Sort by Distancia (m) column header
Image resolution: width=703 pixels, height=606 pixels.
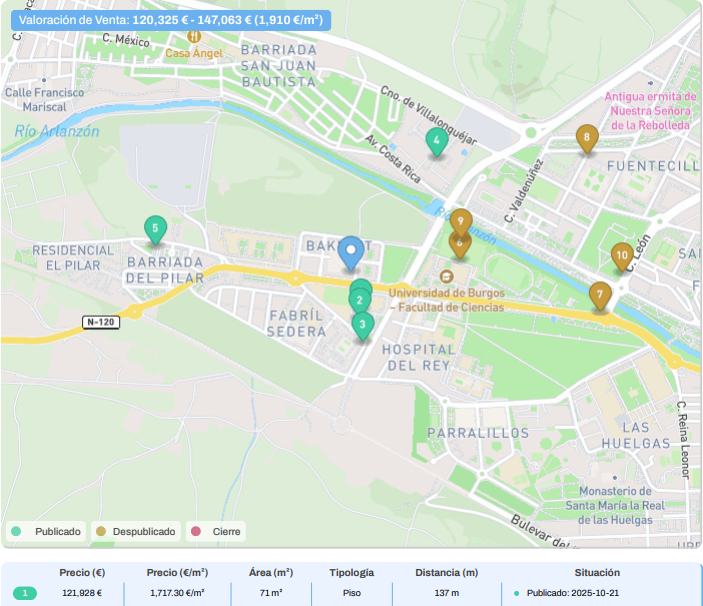(446, 573)
